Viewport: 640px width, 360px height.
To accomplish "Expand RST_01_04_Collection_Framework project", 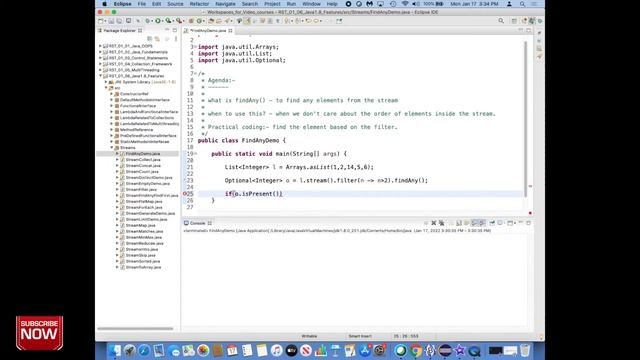I will 100,64.
